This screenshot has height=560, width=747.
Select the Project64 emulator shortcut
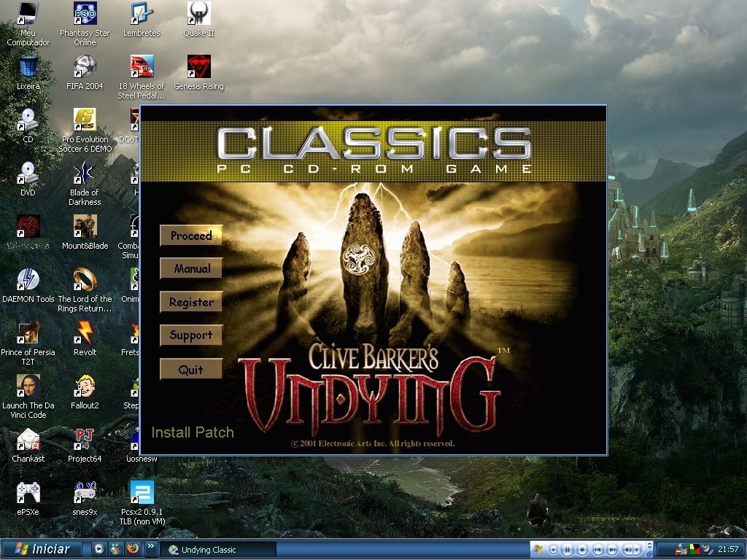[x=85, y=446]
